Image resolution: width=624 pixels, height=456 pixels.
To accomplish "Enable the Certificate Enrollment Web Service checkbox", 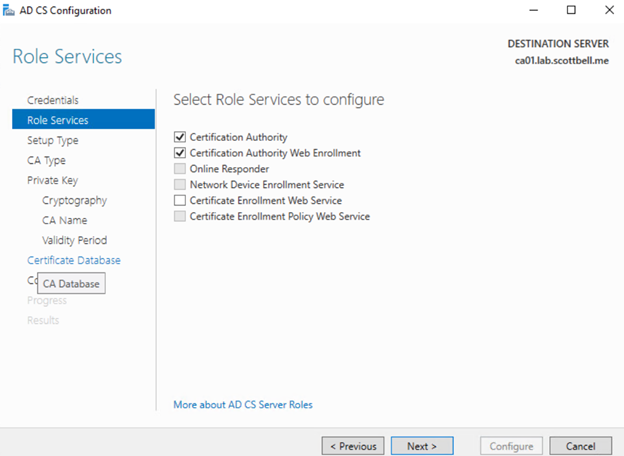I will pyautogui.click(x=180, y=201).
